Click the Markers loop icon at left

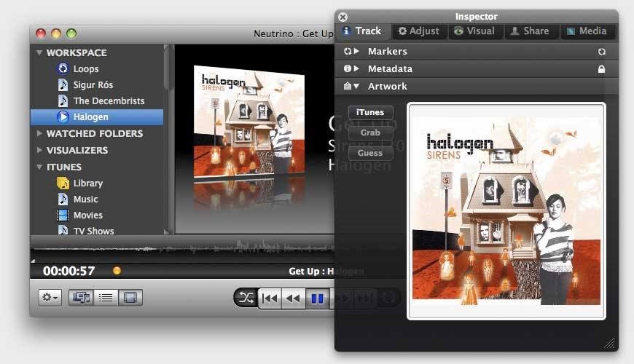[x=348, y=51]
